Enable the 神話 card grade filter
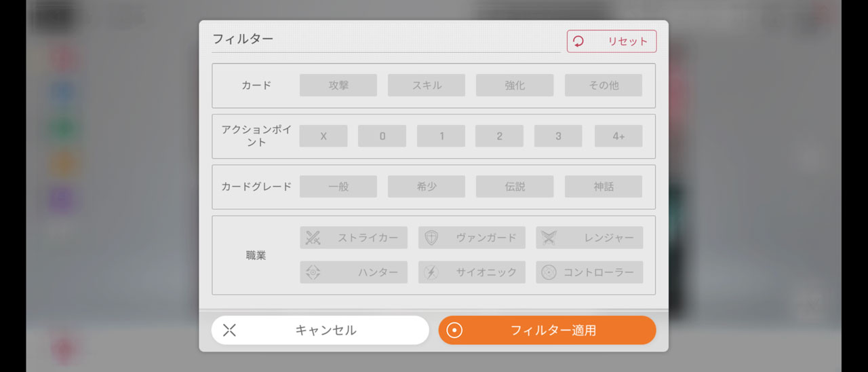The image size is (868, 372). click(603, 187)
